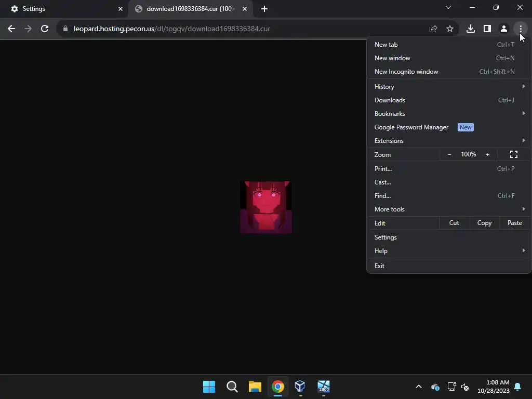
Task: Share this page using share icon
Action: [433, 29]
